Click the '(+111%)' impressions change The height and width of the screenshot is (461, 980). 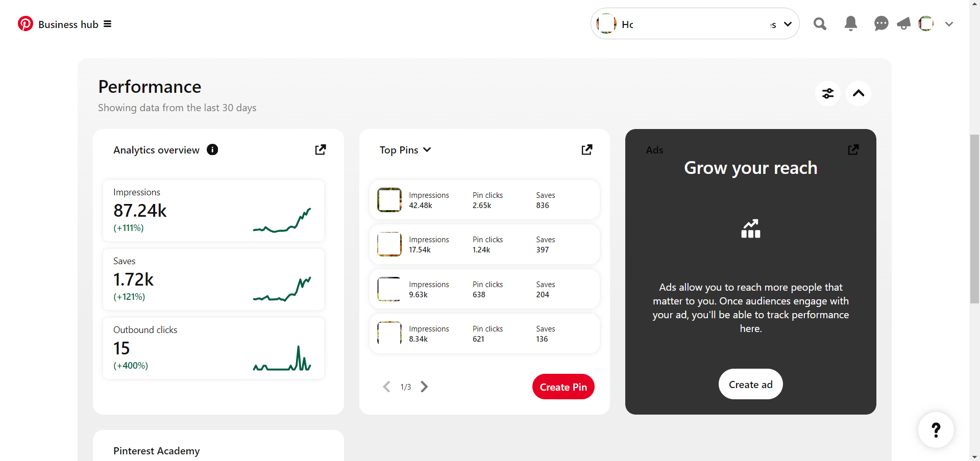pos(129,228)
